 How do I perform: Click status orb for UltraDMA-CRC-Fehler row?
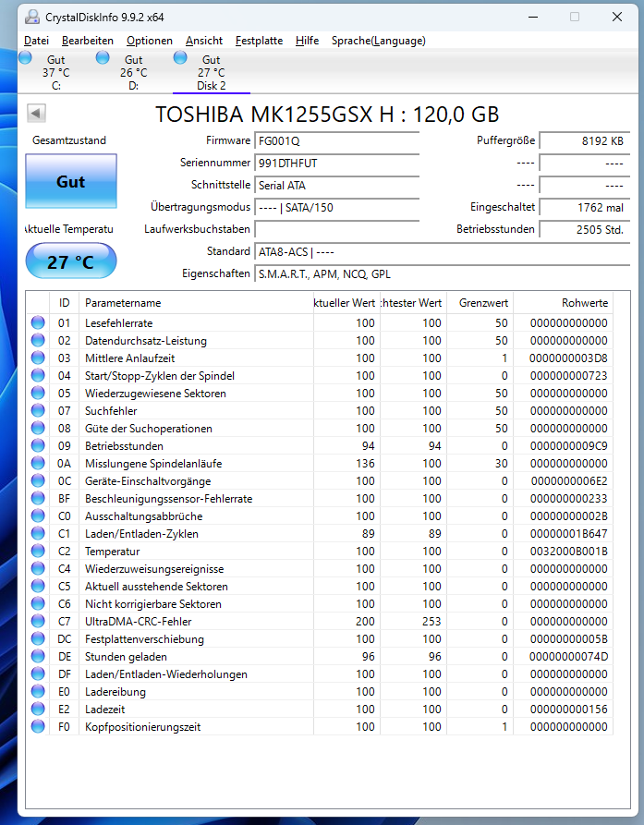click(x=38, y=621)
